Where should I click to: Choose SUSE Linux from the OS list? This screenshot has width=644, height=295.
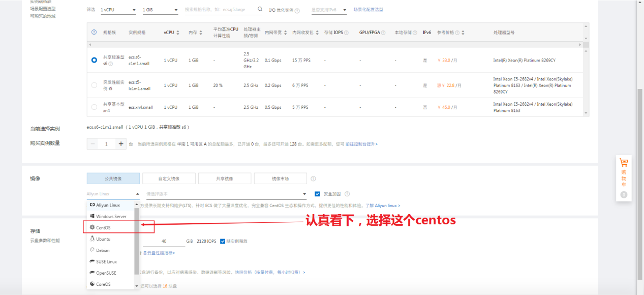[111, 261]
